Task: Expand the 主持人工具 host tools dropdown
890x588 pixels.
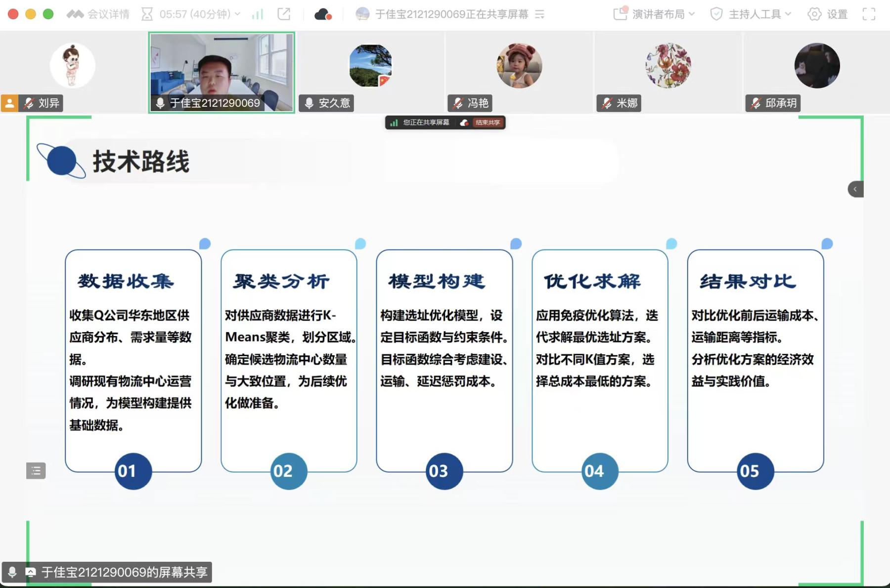Action: [751, 14]
